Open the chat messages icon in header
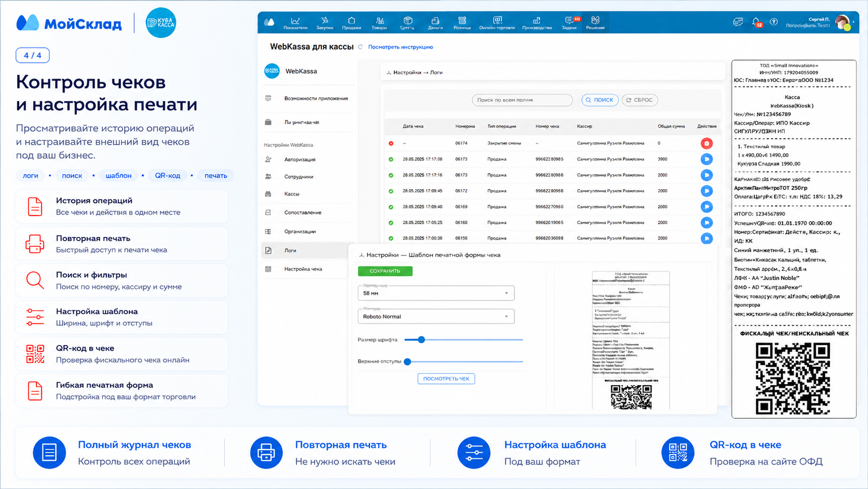Image resolution: width=868 pixels, height=489 pixels. tap(738, 22)
